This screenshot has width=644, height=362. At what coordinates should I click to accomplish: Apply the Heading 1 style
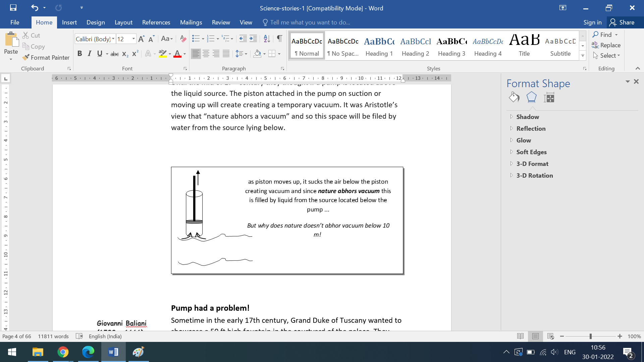pyautogui.click(x=379, y=46)
